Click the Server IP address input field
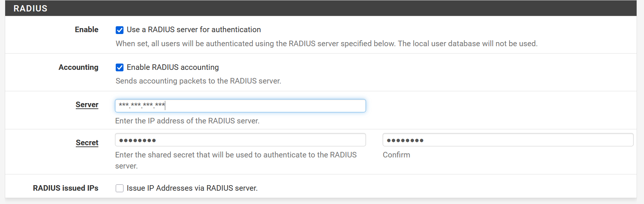This screenshot has height=204, width=644. (x=240, y=106)
